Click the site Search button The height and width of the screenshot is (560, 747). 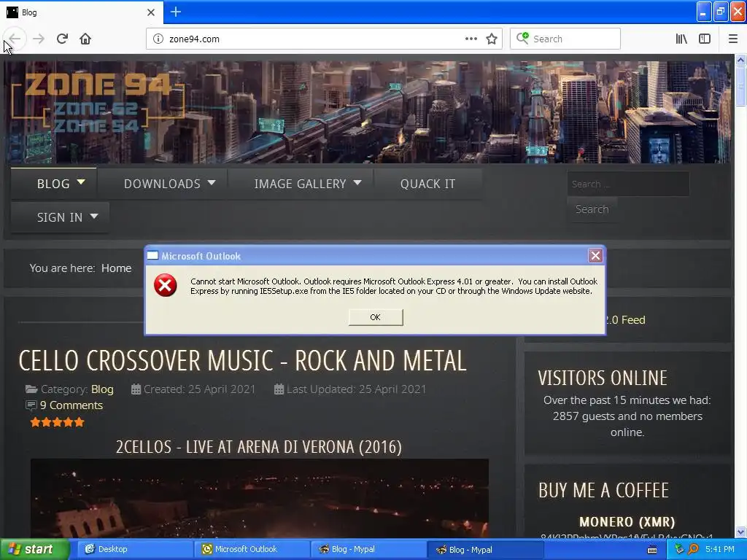pyautogui.click(x=592, y=209)
